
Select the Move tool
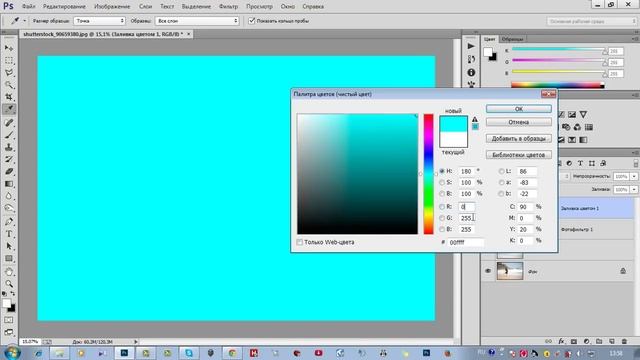click(9, 48)
